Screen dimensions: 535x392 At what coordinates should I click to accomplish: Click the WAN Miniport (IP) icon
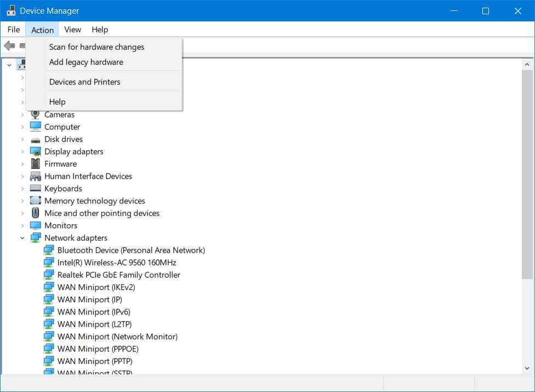click(48, 299)
